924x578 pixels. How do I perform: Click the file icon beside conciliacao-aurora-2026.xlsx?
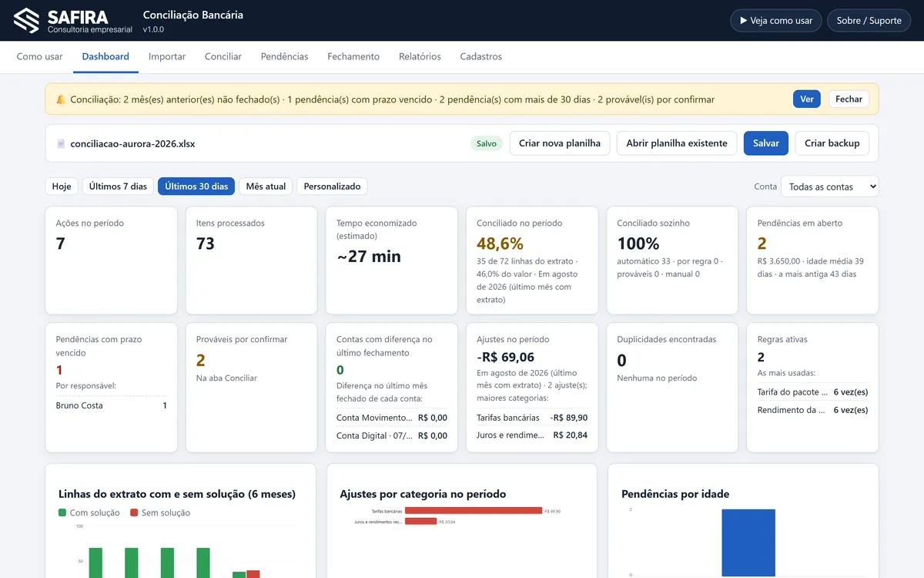pos(61,143)
